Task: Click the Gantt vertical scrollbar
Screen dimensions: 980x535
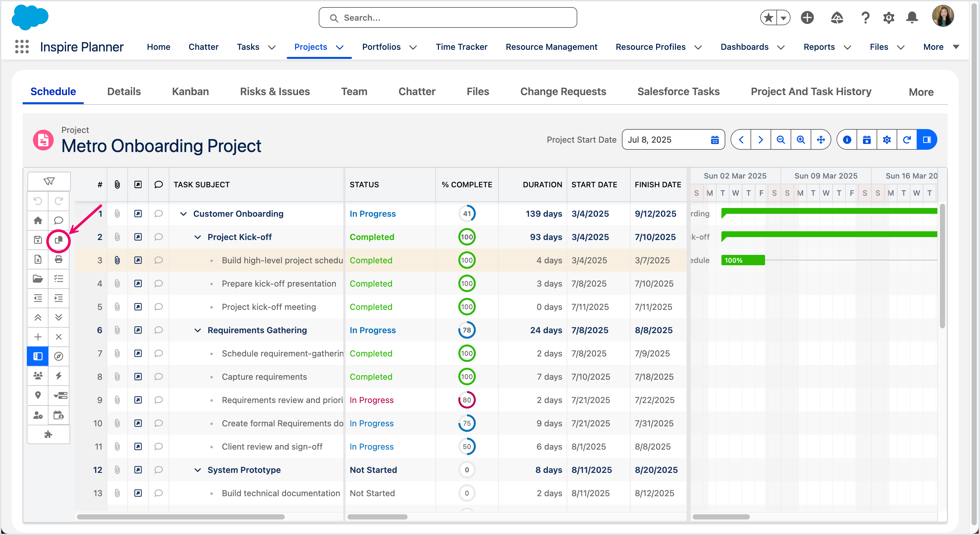Action: point(942,267)
